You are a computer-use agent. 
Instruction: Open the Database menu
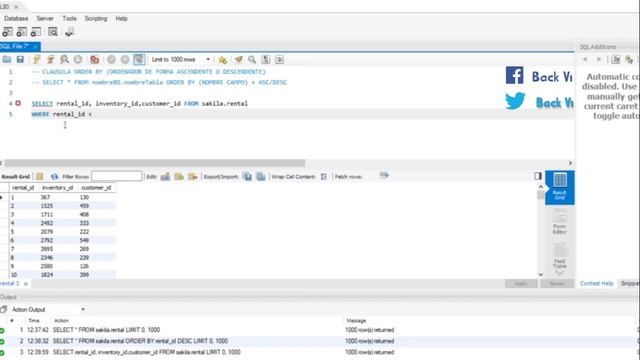pos(16,18)
